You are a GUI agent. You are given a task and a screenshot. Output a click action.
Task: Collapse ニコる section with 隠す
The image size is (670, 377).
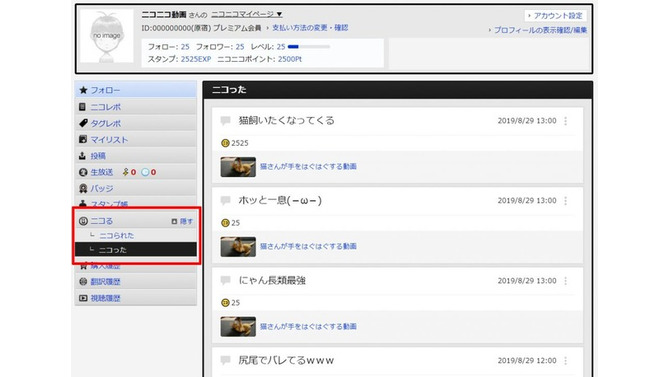(182, 221)
